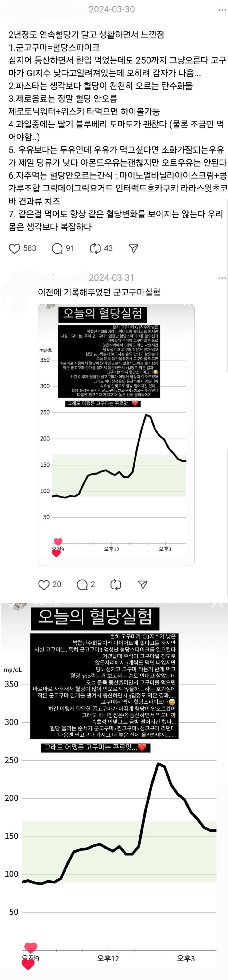Screen dimensions: 228x980
Task: Open replies on the post with 2 comments
Action: [82, 584]
